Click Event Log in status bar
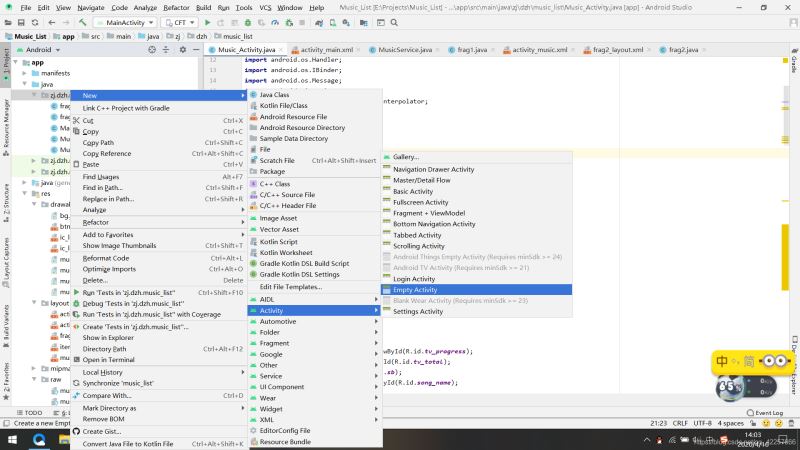Image resolution: width=800 pixels, height=450 pixels. 768,412
